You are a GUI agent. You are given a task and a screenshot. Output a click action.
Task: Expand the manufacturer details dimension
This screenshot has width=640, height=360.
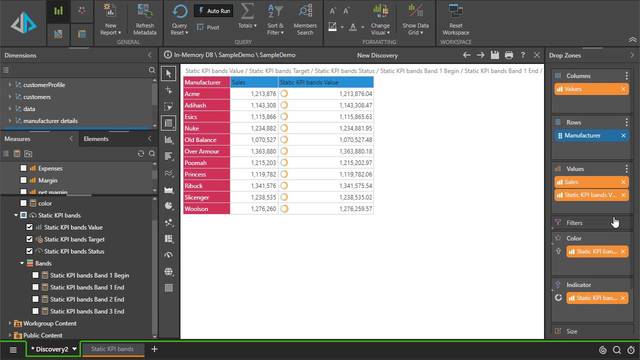tap(10, 121)
